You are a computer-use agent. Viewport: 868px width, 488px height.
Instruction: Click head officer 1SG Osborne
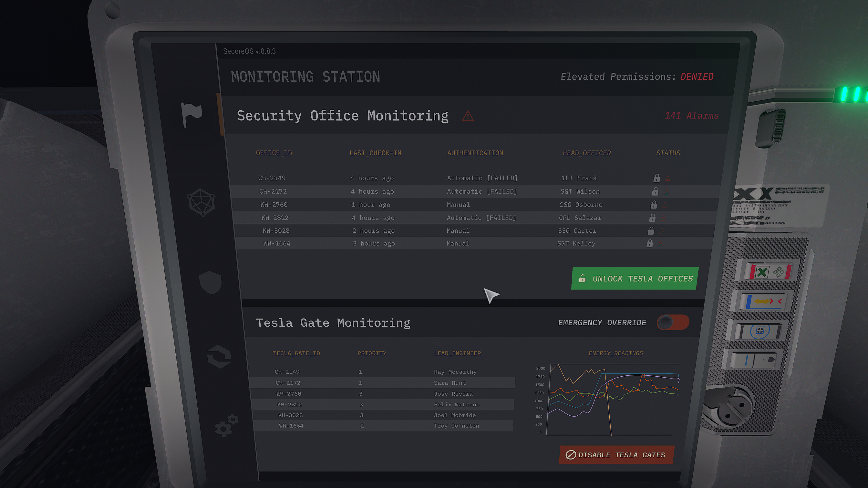click(x=581, y=204)
